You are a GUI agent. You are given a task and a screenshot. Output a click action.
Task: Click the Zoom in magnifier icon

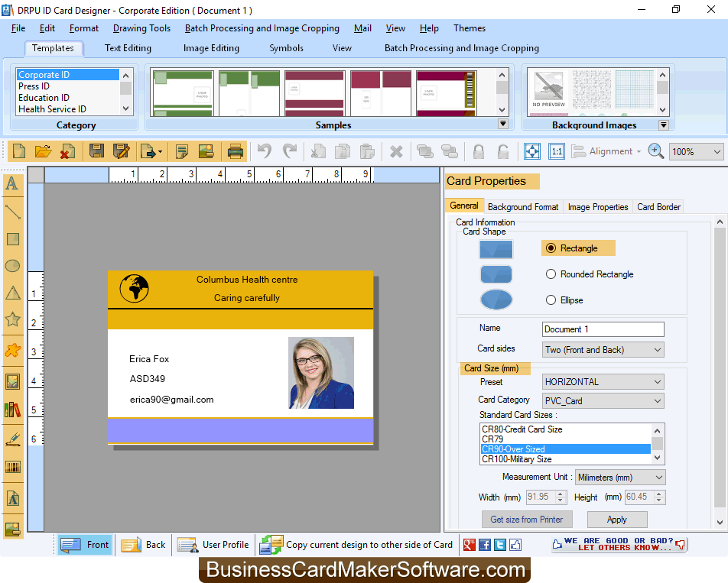coord(655,151)
